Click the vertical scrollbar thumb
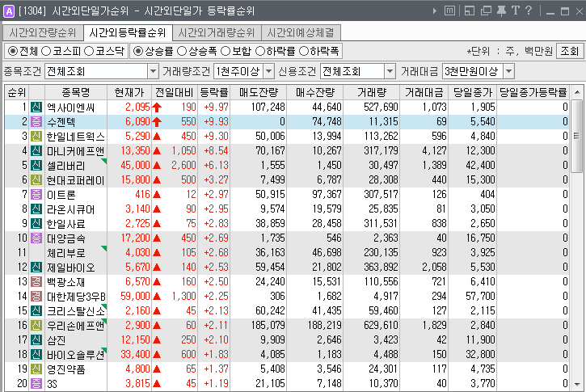The height and width of the screenshot is (392, 586). [577, 136]
